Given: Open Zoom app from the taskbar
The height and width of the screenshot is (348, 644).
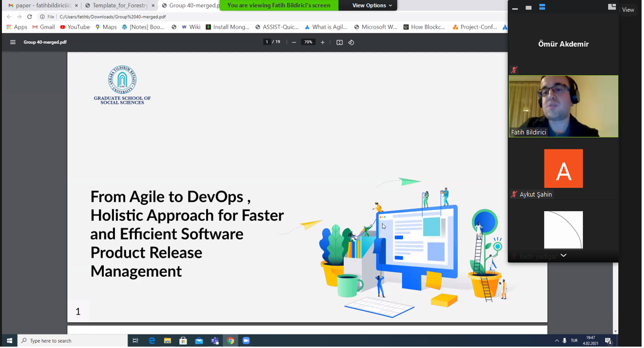Looking at the screenshot, I should point(246,341).
